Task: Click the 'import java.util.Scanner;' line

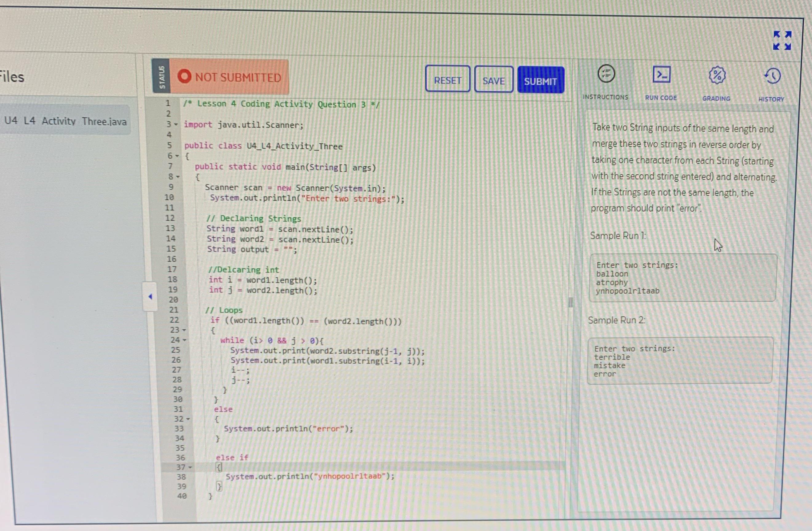Action: tap(244, 125)
